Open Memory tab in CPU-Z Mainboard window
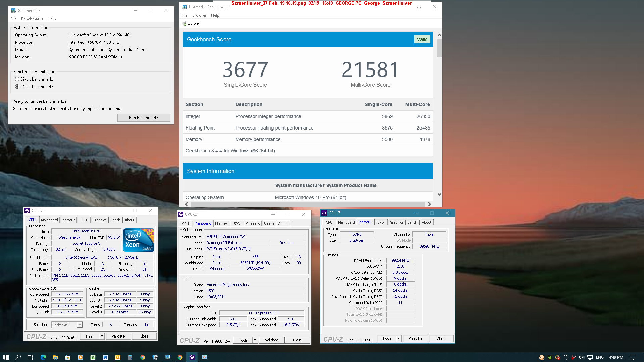This screenshot has width=644, height=362. click(x=221, y=224)
